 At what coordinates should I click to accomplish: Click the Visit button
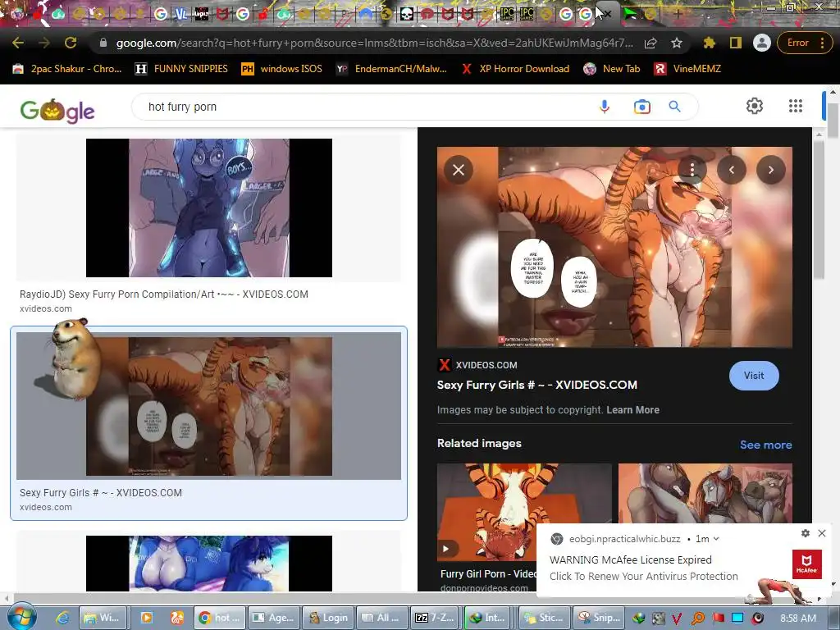(754, 376)
